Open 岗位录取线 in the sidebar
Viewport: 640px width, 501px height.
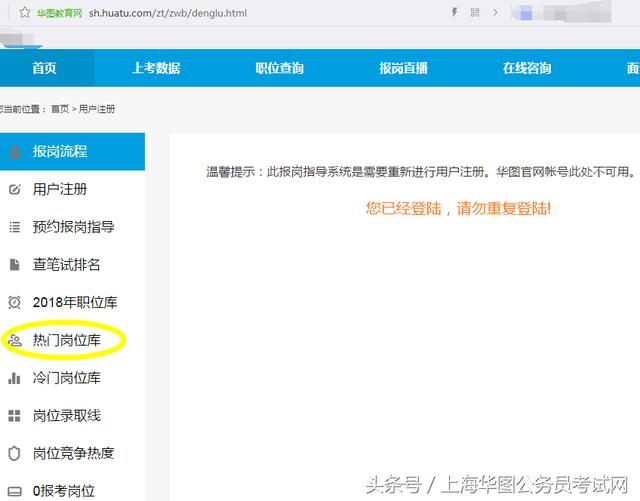(67, 416)
